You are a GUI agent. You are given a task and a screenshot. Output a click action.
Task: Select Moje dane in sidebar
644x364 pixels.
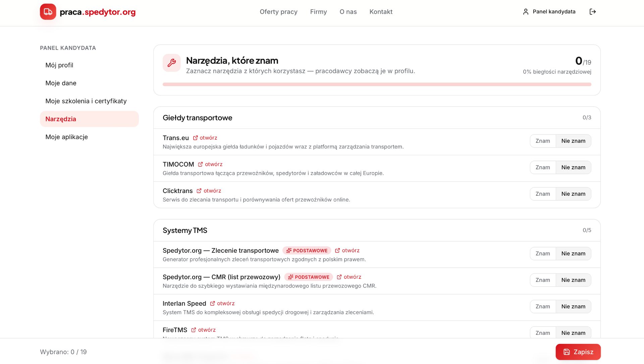89,83
